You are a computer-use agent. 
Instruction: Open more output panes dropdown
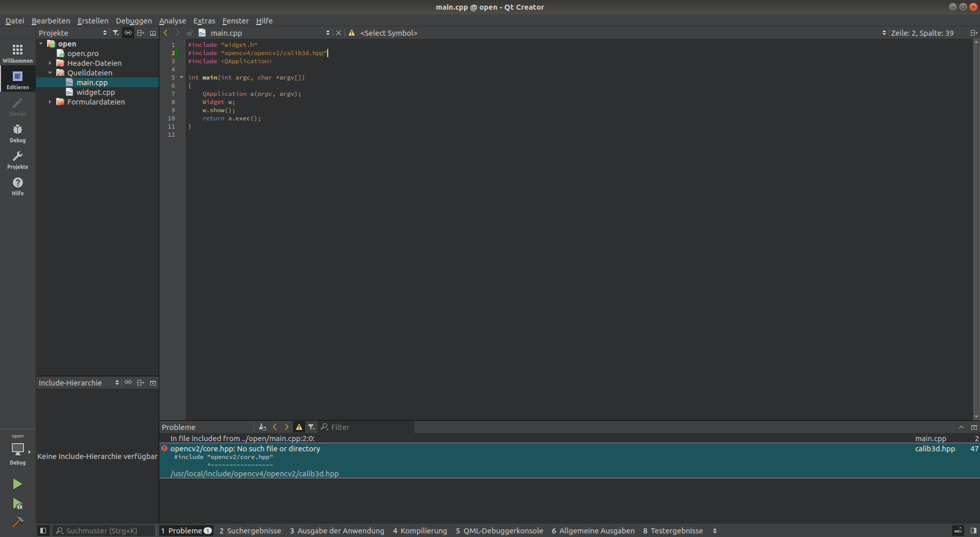coord(715,530)
